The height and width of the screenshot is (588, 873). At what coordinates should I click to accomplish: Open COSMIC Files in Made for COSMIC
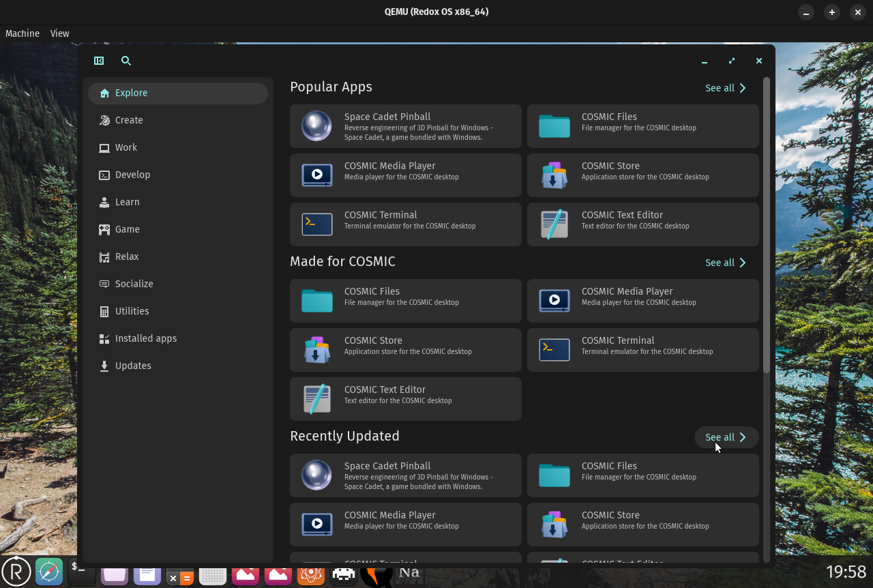point(406,301)
